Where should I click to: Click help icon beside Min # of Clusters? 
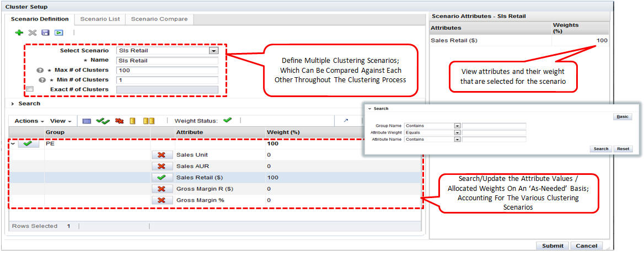(x=41, y=80)
